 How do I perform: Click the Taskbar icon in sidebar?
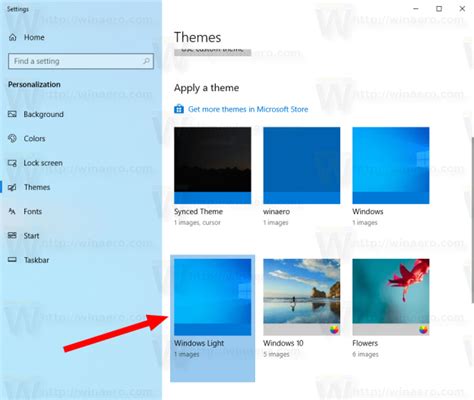pyautogui.click(x=12, y=260)
